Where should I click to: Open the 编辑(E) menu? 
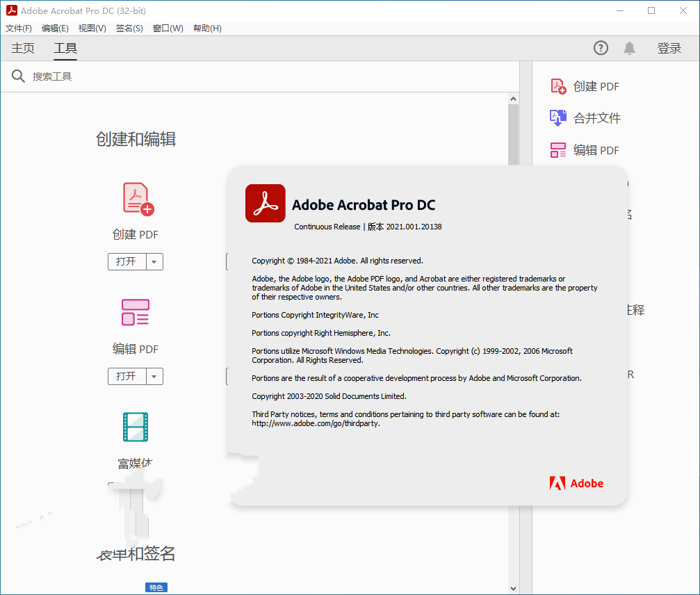pyautogui.click(x=55, y=28)
